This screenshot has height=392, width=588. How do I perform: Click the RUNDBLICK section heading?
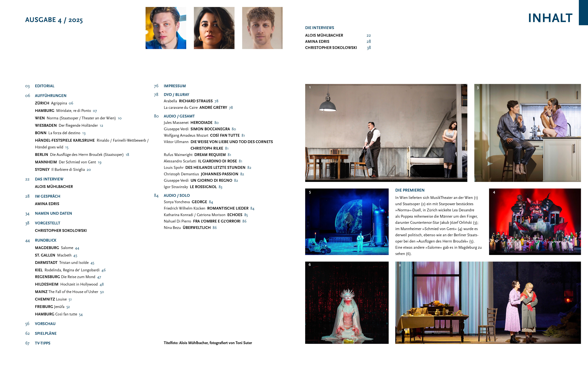(46, 241)
